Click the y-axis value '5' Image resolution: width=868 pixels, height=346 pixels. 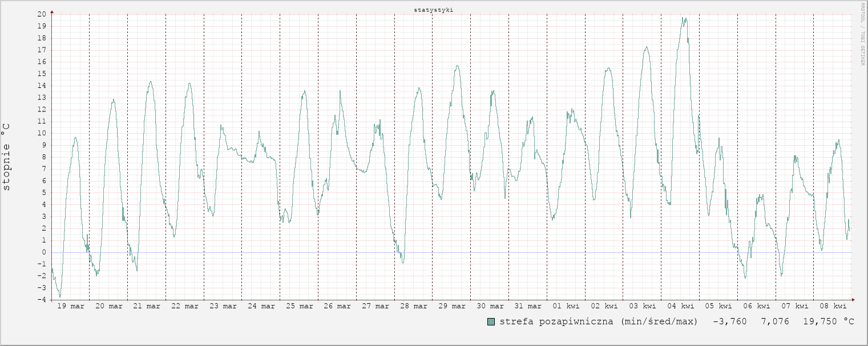pos(45,192)
